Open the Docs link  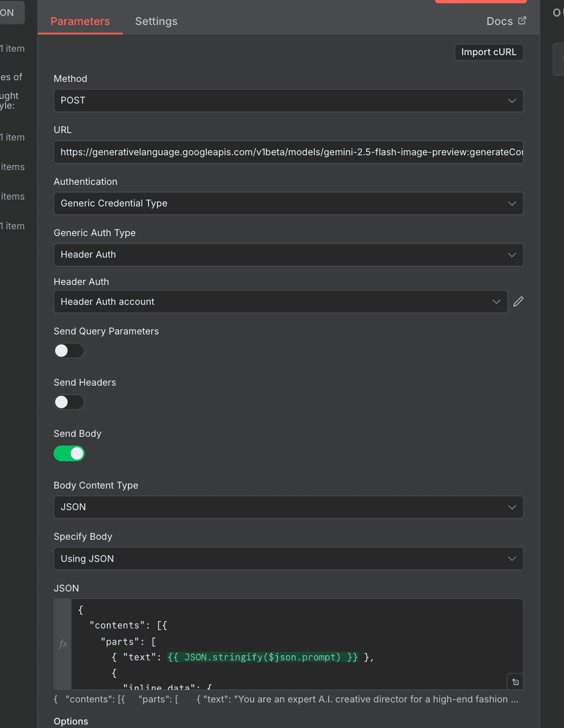pyautogui.click(x=499, y=21)
